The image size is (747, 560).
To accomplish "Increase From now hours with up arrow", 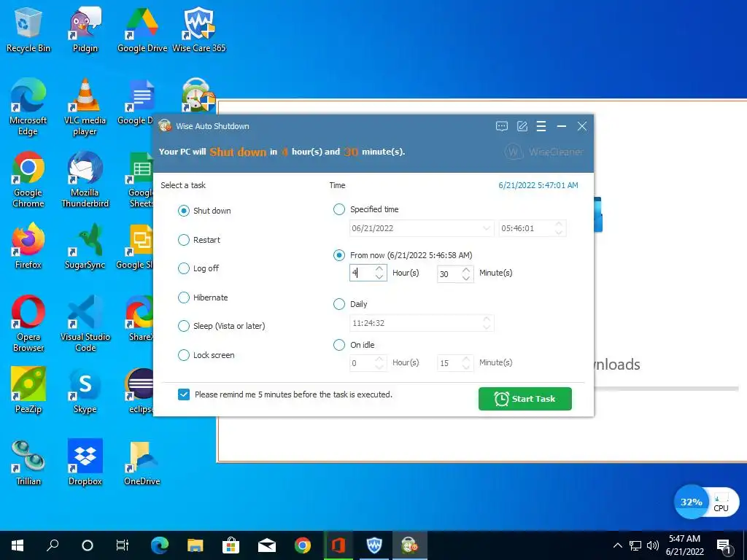I will tap(379, 269).
